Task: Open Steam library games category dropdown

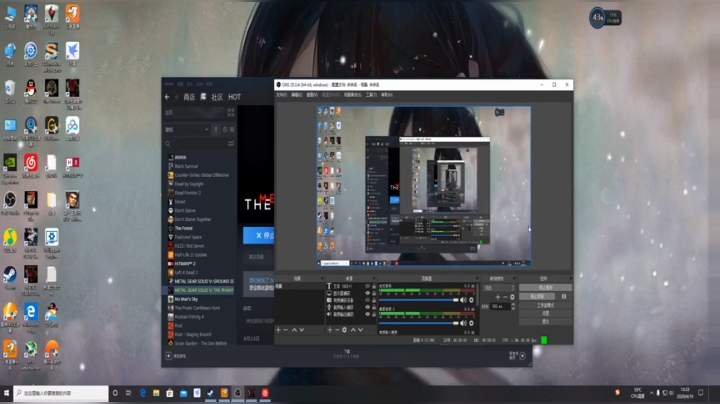Action: coord(187,129)
